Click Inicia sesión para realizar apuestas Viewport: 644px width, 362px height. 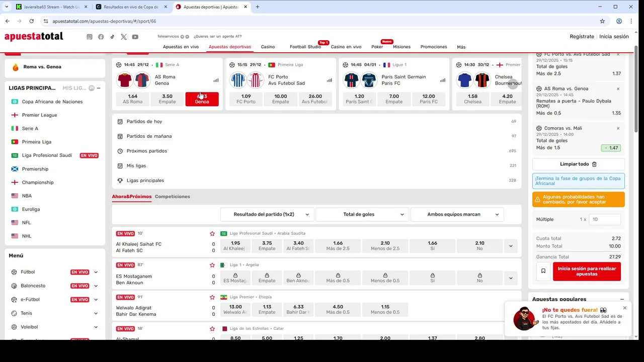(587, 271)
